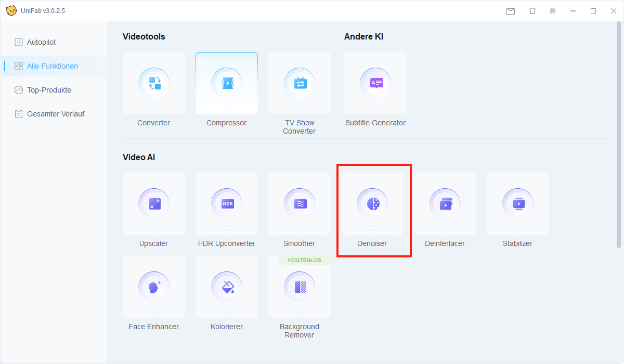Click the Upscaler AI icon
The height and width of the screenshot is (364, 624).
154,204
